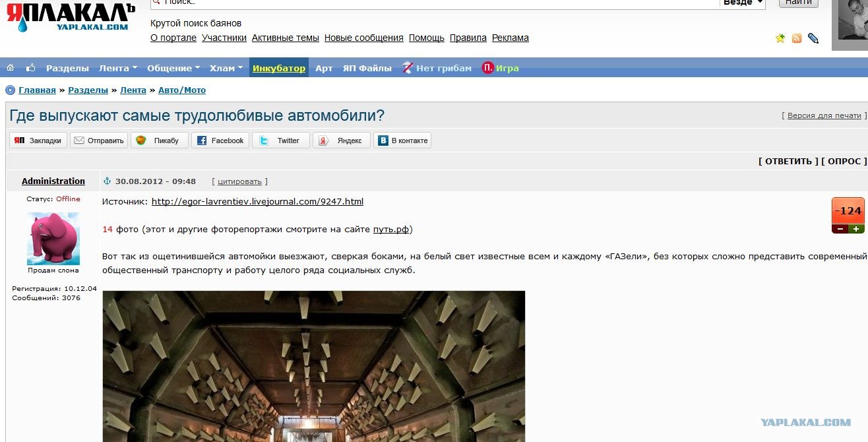Click the YaPlakal logo
The height and width of the screenshot is (442, 868).
71,18
